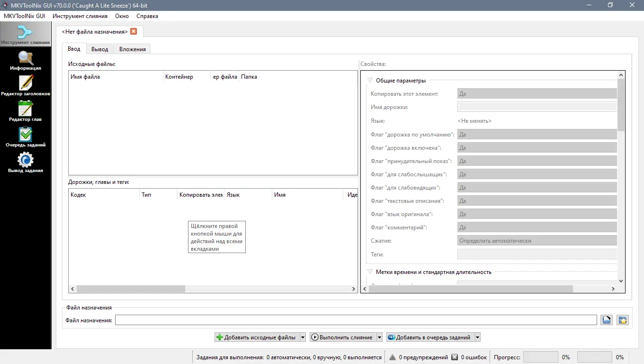Open the Флаг "дорожка по умолчанию" dropdown
This screenshot has width=644, height=364.
[x=537, y=135]
